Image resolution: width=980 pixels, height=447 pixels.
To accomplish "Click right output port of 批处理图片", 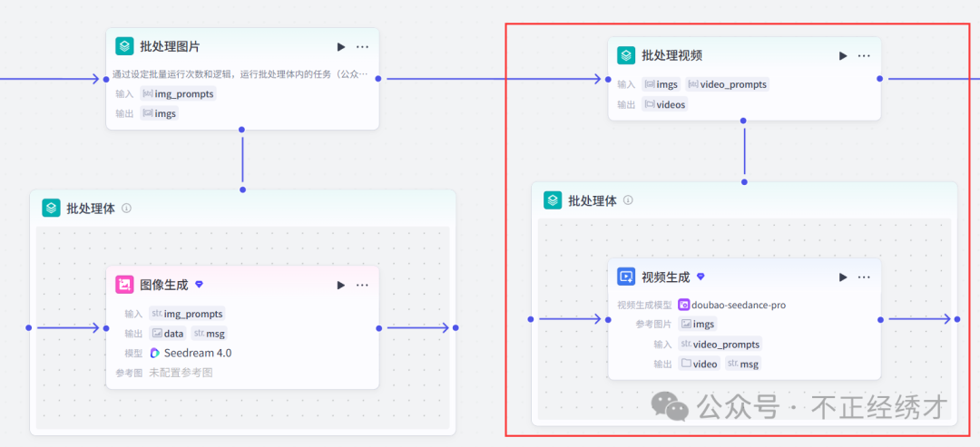I will pyautogui.click(x=378, y=79).
